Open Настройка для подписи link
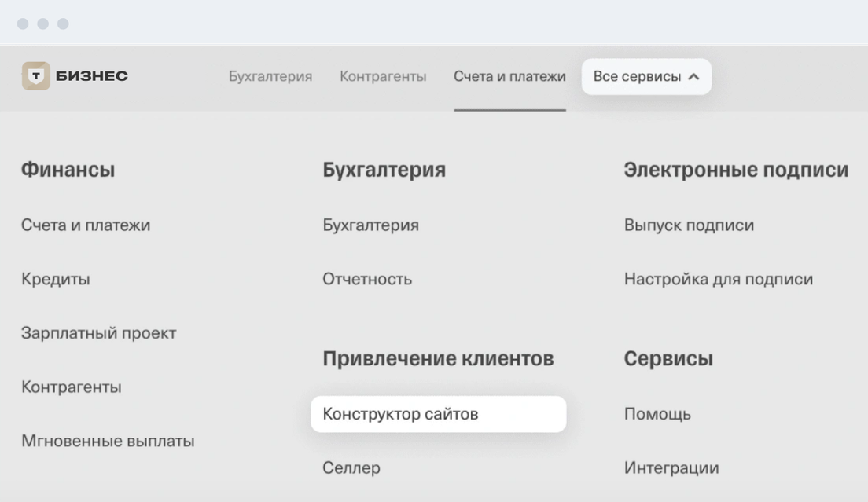 tap(719, 279)
